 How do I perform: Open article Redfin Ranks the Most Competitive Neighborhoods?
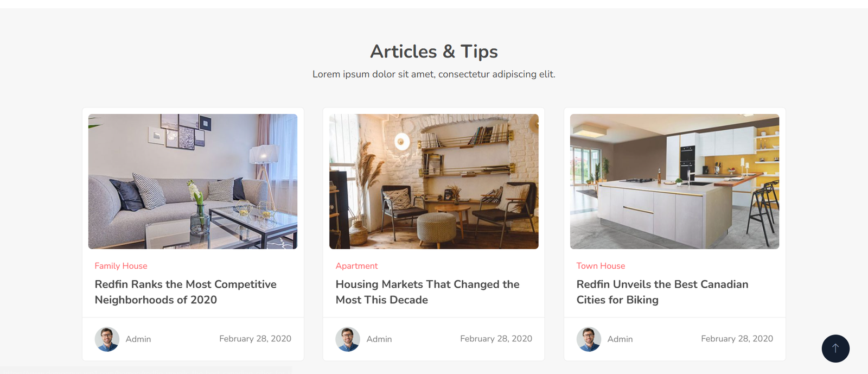pos(186,292)
